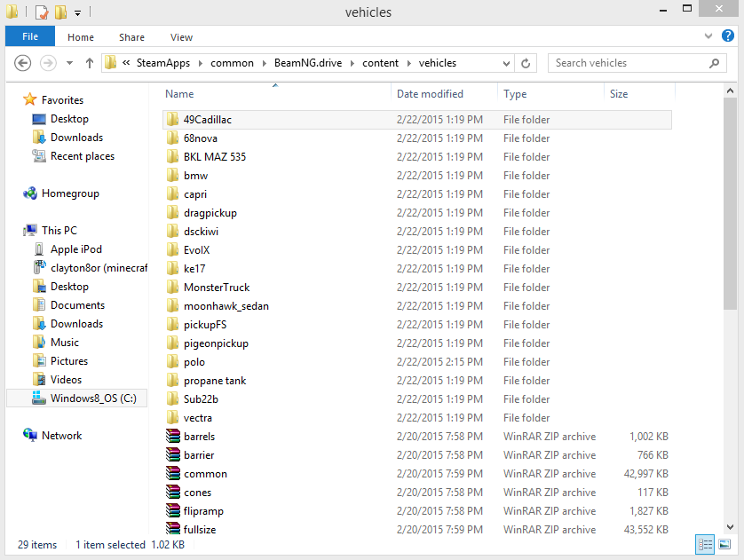Open Help via the blue question icon
The height and width of the screenshot is (560, 744).
[x=727, y=35]
